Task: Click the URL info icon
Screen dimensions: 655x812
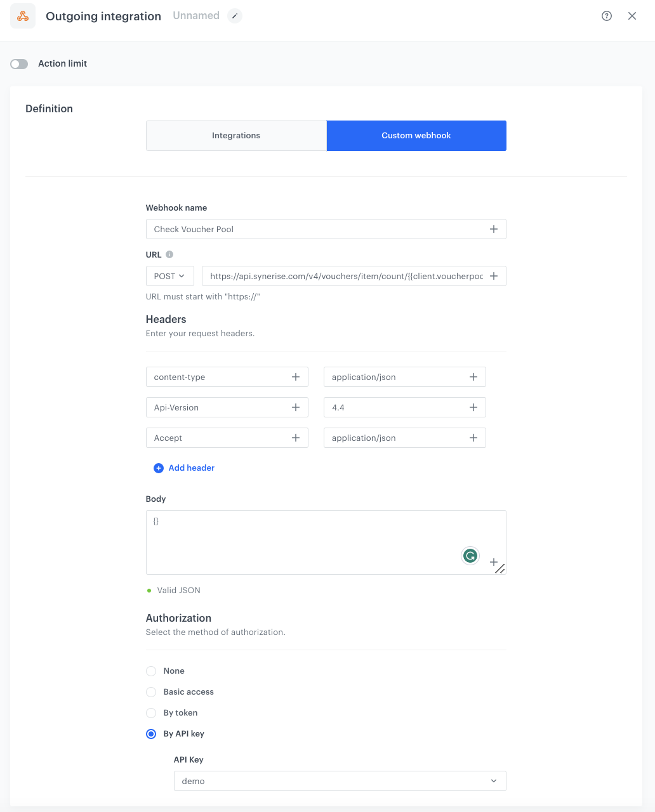Action: 169,254
